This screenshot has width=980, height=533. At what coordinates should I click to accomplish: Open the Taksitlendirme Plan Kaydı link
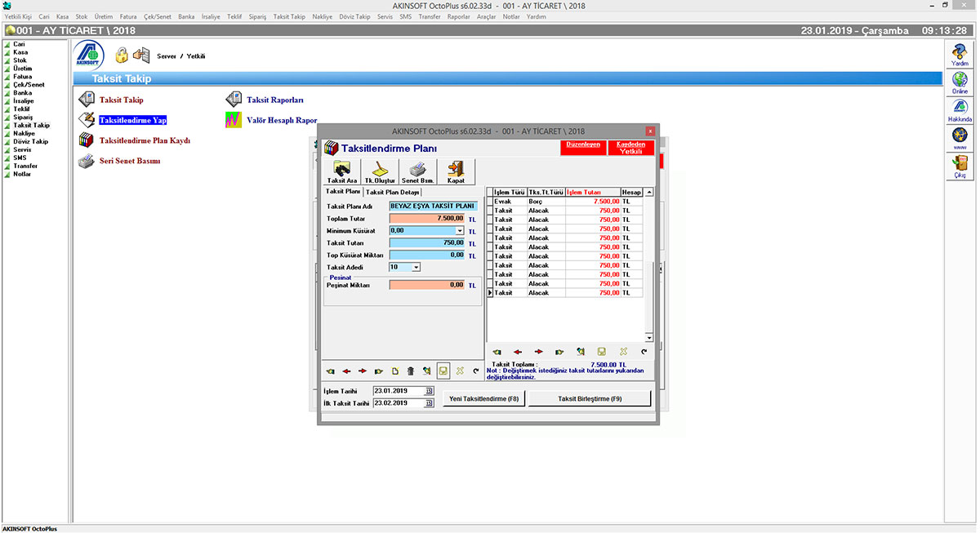[x=145, y=140]
